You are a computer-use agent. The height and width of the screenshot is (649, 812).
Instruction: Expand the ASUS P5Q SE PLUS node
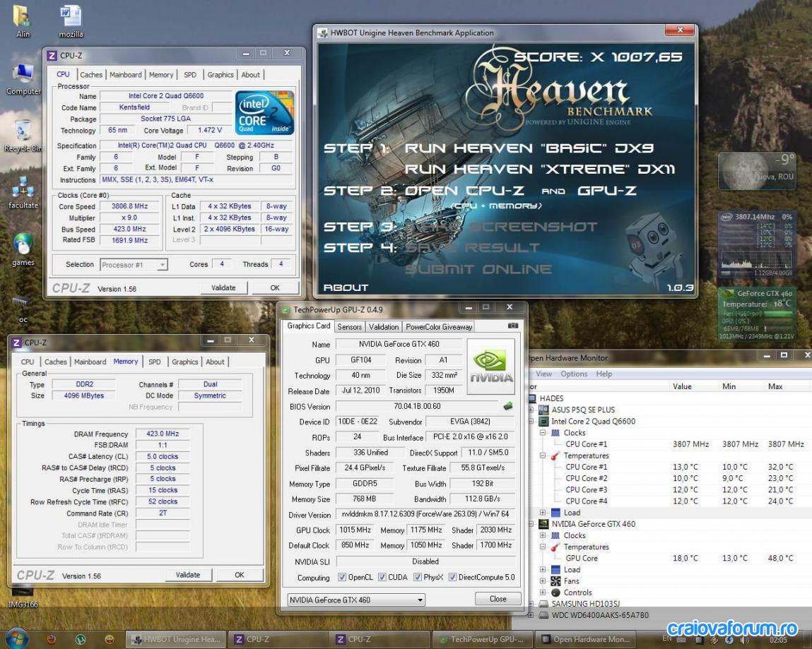click(531, 410)
